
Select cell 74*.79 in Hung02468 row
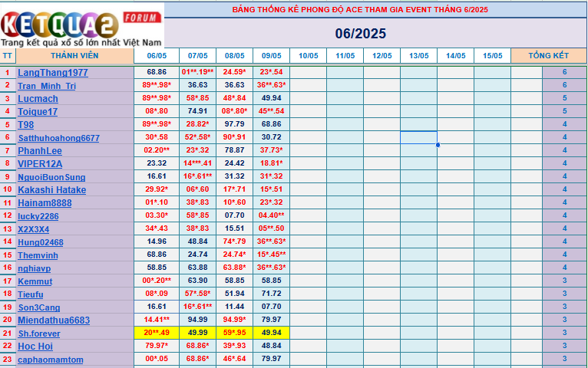[234, 242]
